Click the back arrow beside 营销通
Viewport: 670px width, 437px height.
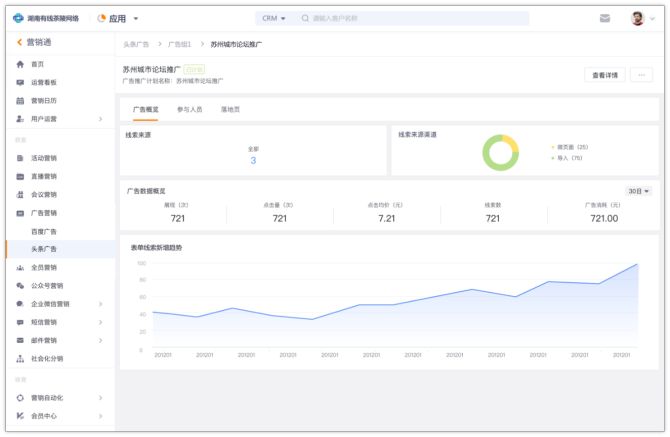[x=18, y=42]
